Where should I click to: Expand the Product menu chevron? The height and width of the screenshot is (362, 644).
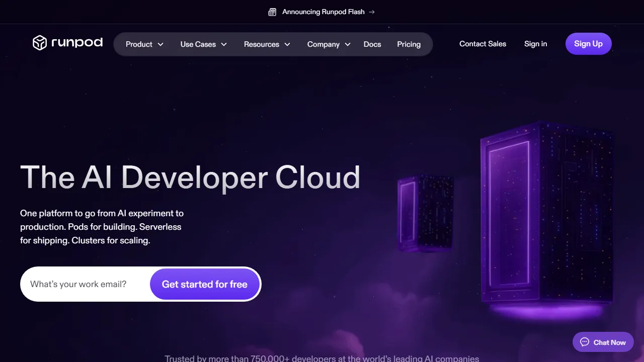point(160,44)
